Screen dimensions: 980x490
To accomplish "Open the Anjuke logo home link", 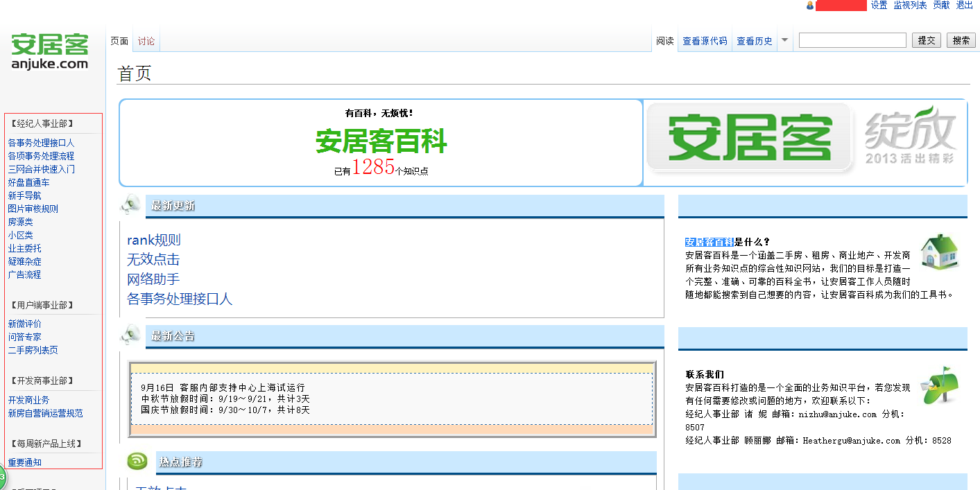I will click(x=50, y=52).
